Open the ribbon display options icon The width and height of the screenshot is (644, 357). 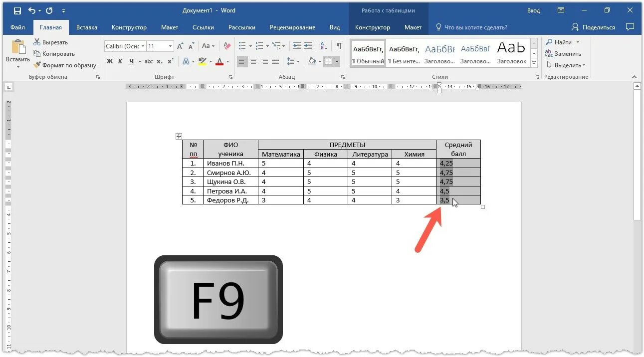click(561, 10)
